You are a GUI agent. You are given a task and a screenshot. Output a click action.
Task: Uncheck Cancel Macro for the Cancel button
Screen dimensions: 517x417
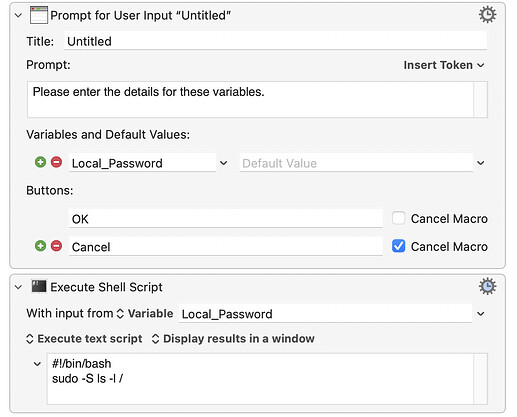coord(398,246)
